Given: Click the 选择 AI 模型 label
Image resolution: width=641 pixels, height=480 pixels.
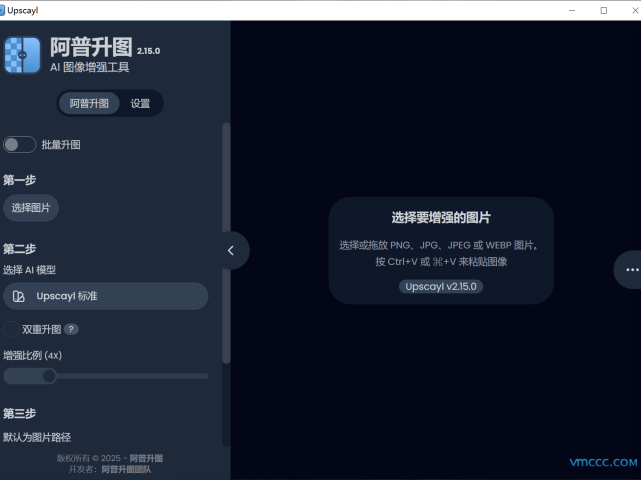Looking at the screenshot, I should [29, 270].
